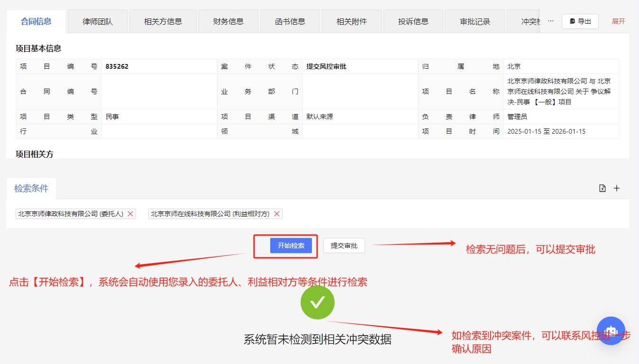
Task: Click the 导出 export button
Action: click(580, 21)
